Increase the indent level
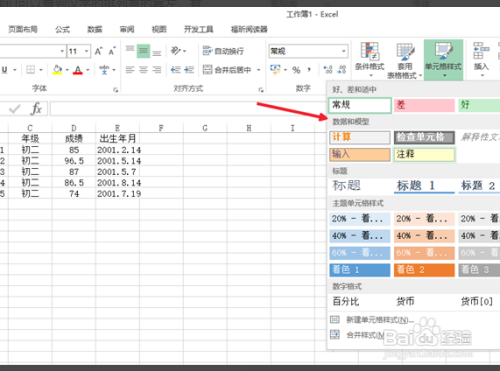The width and height of the screenshot is (500, 371). (x=189, y=70)
